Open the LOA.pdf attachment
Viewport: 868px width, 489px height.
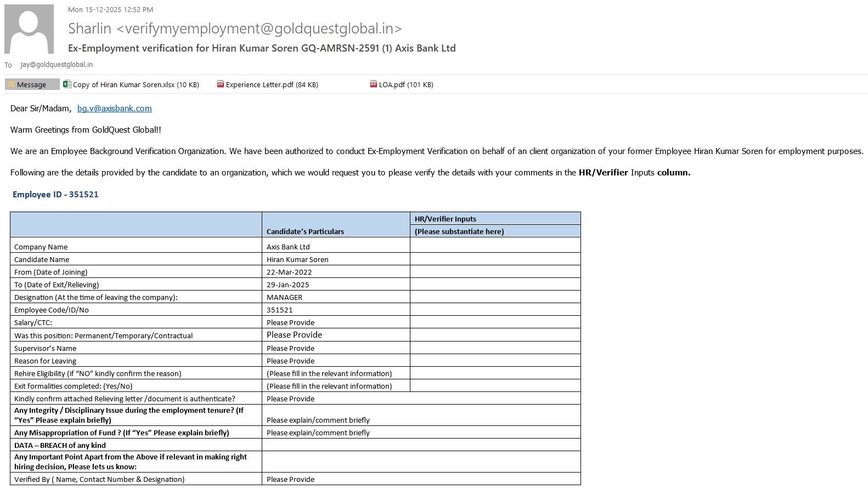click(x=402, y=84)
